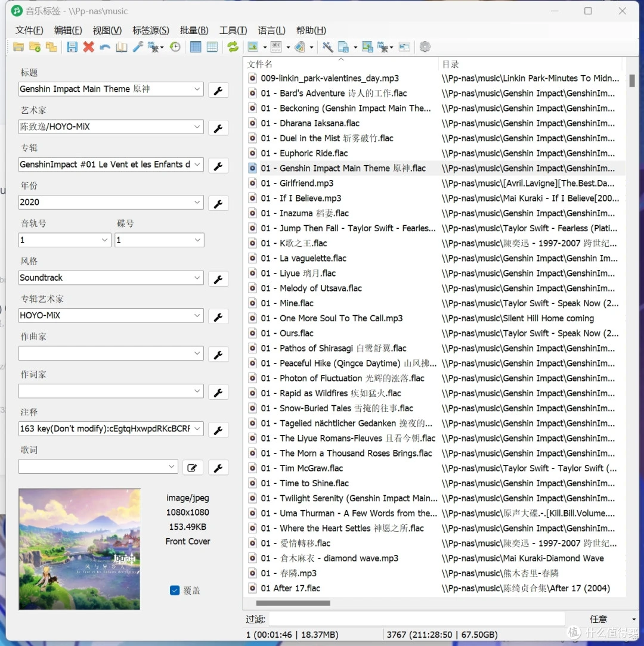Click the 过滤 filter text field

pos(416,619)
